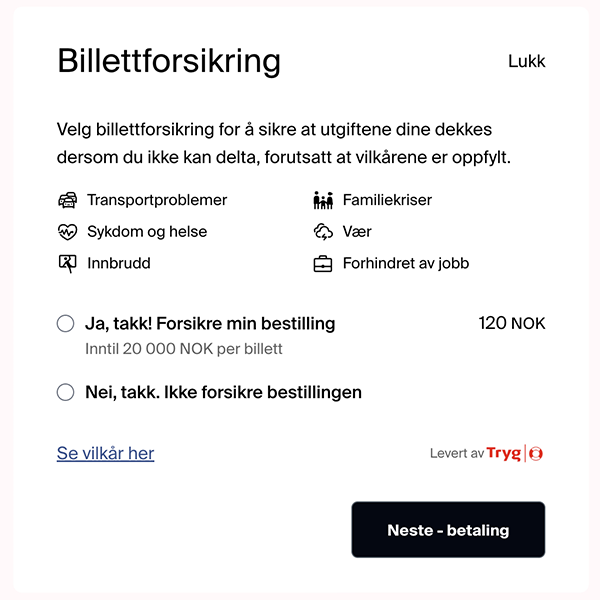Close the dialog with Lukk
Screen dimensions: 600x600
pyautogui.click(x=527, y=61)
